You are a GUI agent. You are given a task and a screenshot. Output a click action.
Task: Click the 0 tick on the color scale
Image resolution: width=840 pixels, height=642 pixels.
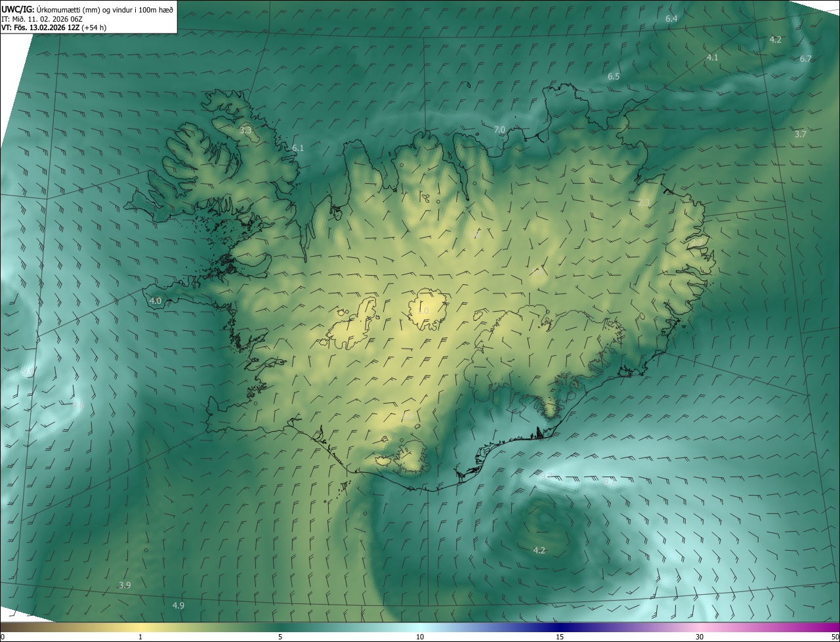(3, 637)
